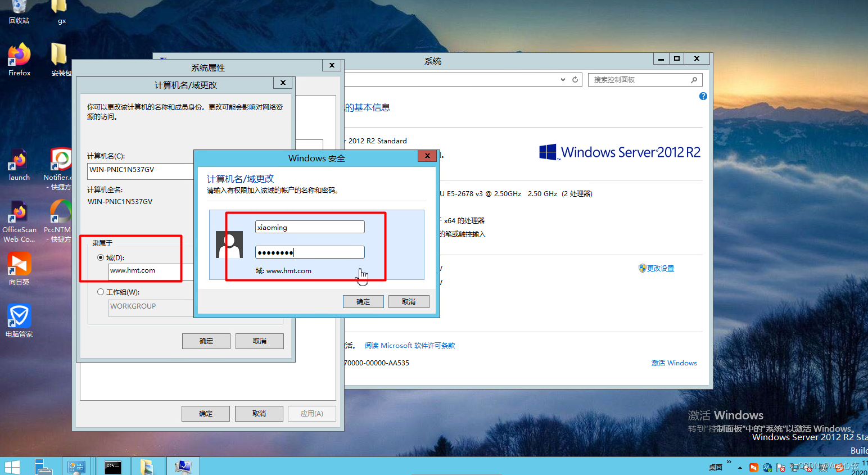This screenshot has width=868, height=475.
Task: Click the OfficeScan tray icon
Action: point(767,468)
